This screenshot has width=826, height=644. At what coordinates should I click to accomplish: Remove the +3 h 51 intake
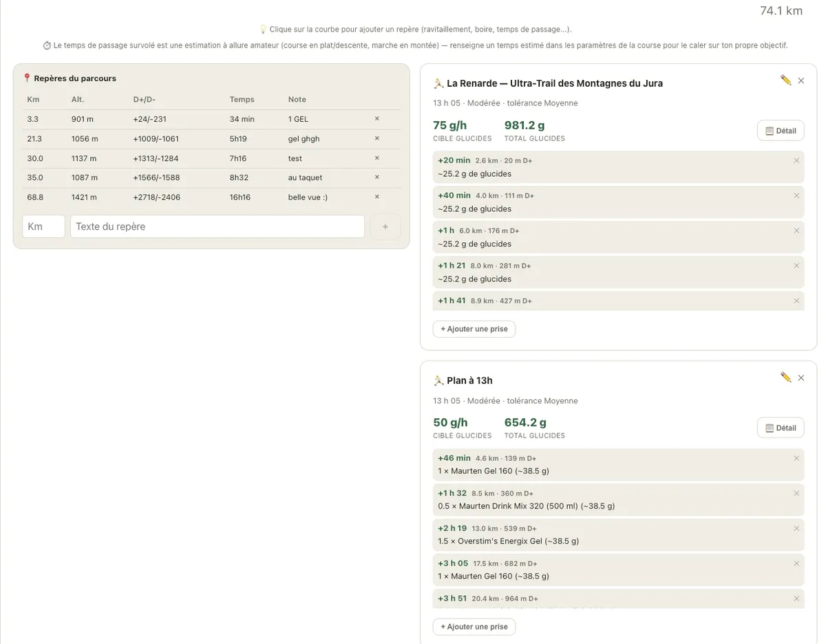(x=796, y=599)
